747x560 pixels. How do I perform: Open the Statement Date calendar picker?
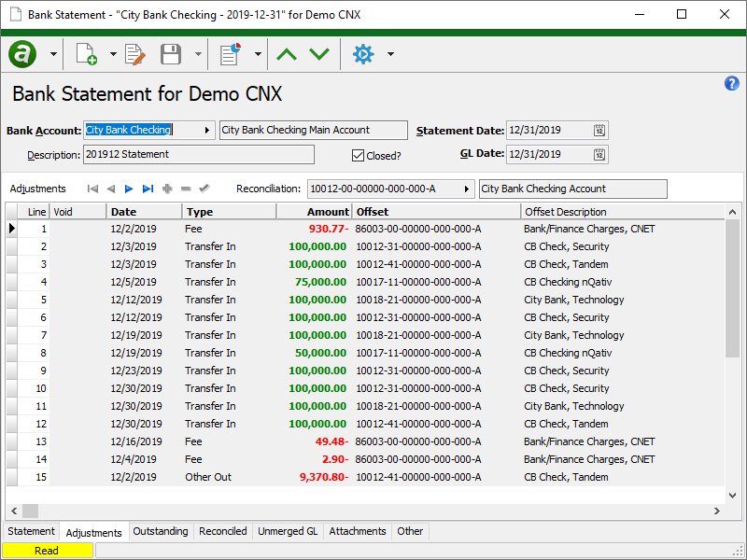click(x=599, y=131)
